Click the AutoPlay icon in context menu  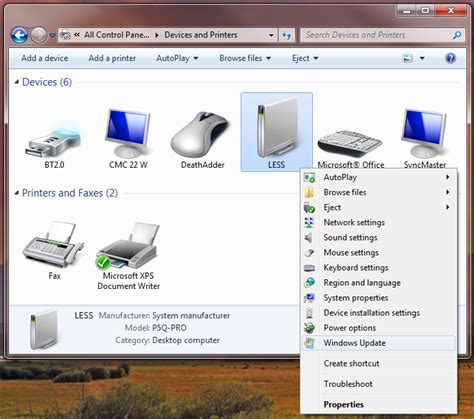point(309,177)
